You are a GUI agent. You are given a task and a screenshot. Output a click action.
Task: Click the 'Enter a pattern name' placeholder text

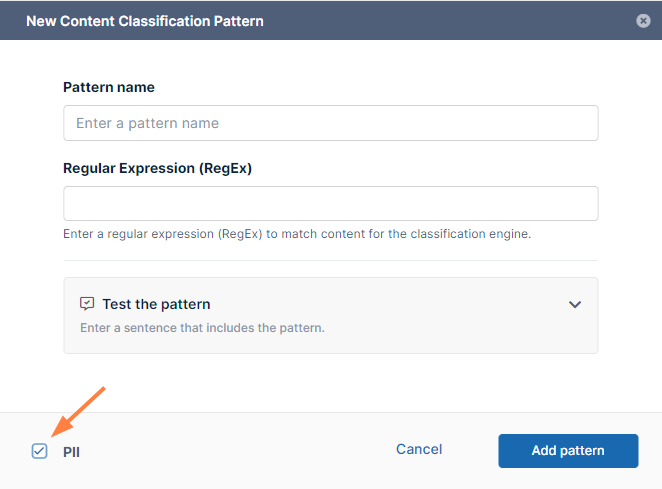tap(147, 123)
